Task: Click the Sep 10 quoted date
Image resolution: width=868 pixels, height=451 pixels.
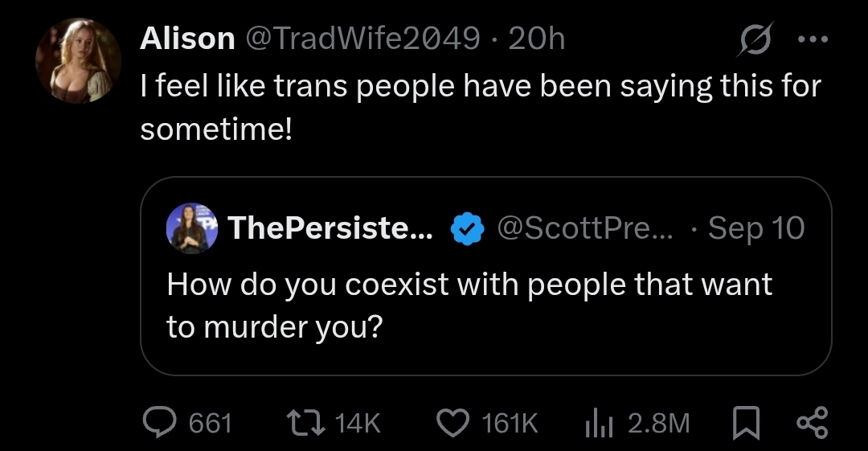Action: (x=756, y=229)
